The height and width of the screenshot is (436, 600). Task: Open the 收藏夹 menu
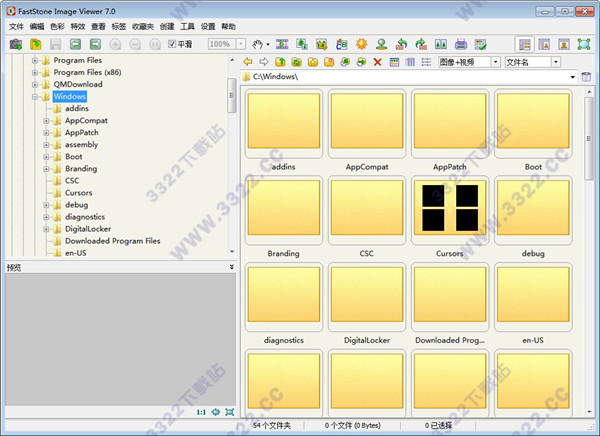pyautogui.click(x=143, y=26)
